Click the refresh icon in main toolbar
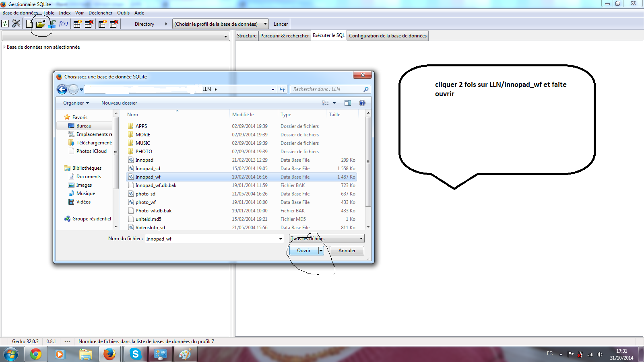The height and width of the screenshot is (362, 644). click(5, 24)
